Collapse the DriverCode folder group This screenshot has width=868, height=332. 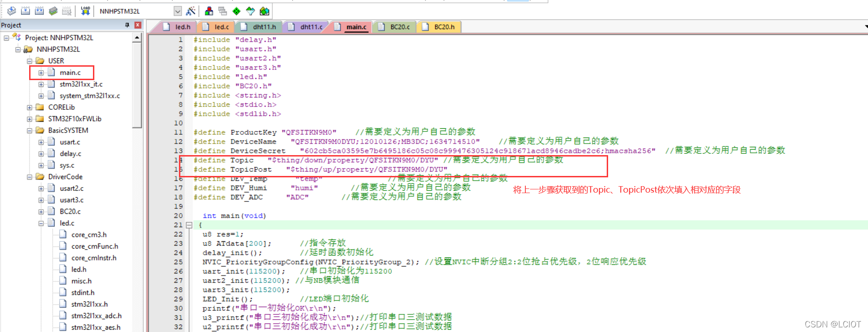point(30,177)
